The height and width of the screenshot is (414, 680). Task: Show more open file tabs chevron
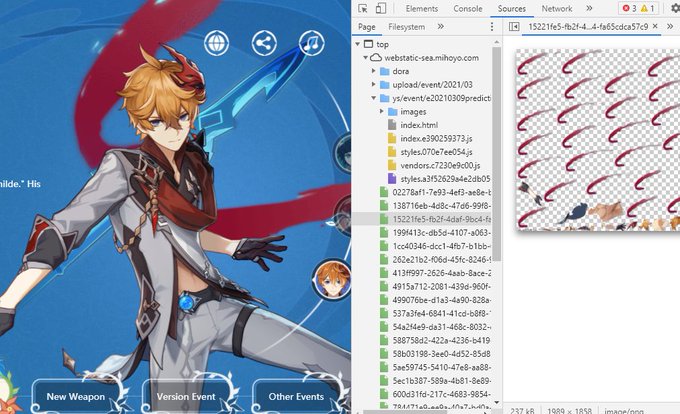click(670, 27)
